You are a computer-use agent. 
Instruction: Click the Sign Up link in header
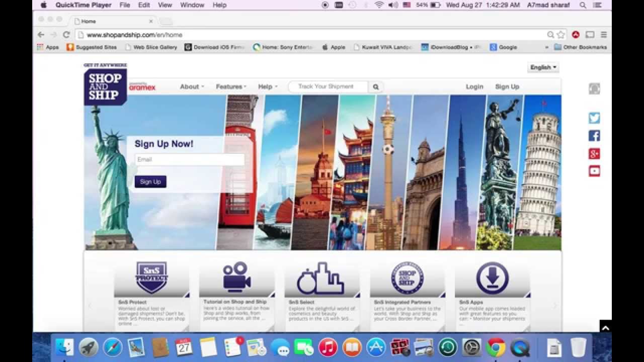(507, 87)
